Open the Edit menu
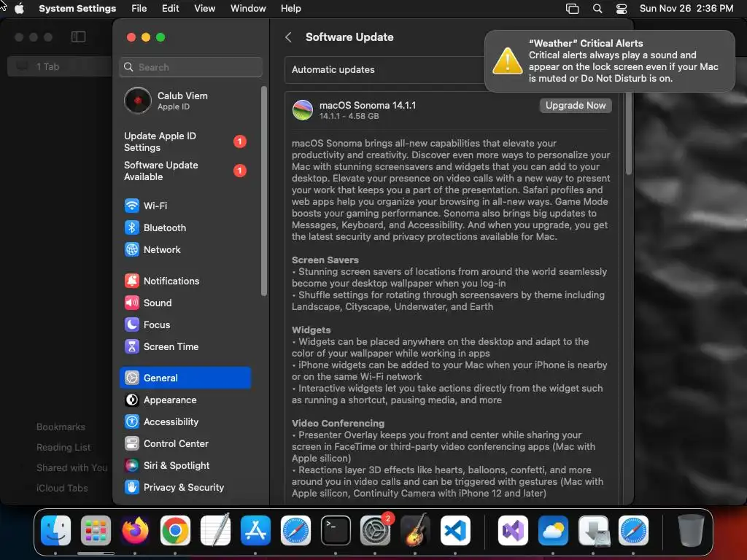 pos(171,9)
